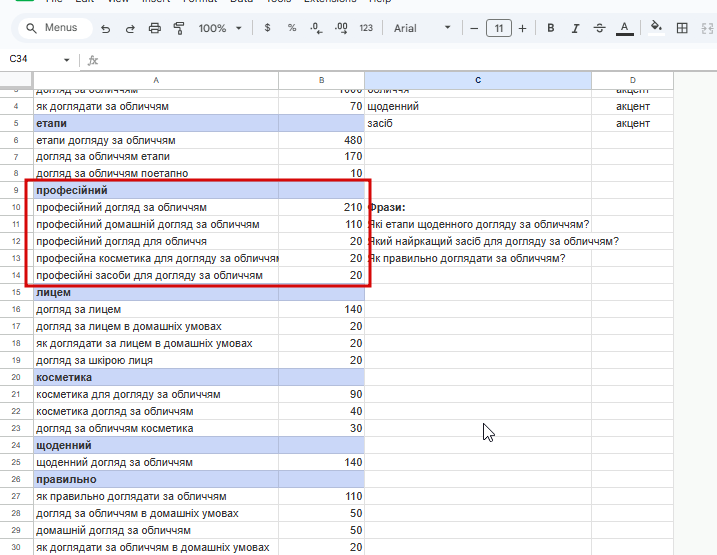Viewport: 717px width, 555px height.
Task: Increase font size with plus button
Action: (x=523, y=28)
